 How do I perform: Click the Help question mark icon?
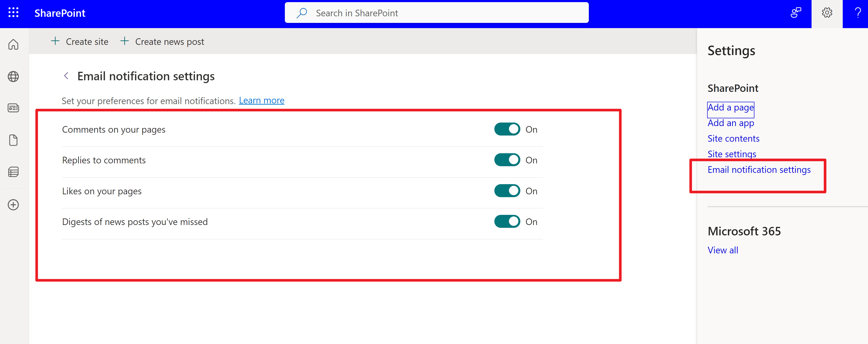858,13
